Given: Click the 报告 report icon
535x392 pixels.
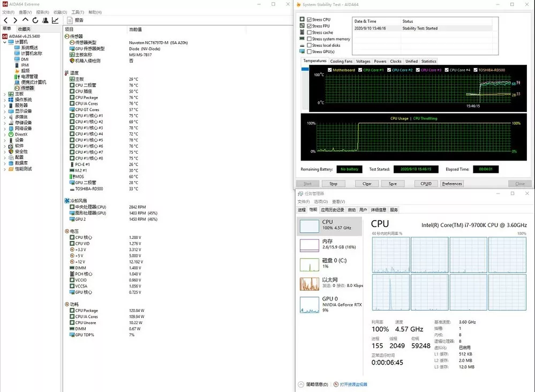Looking at the screenshot, I should point(70,20).
